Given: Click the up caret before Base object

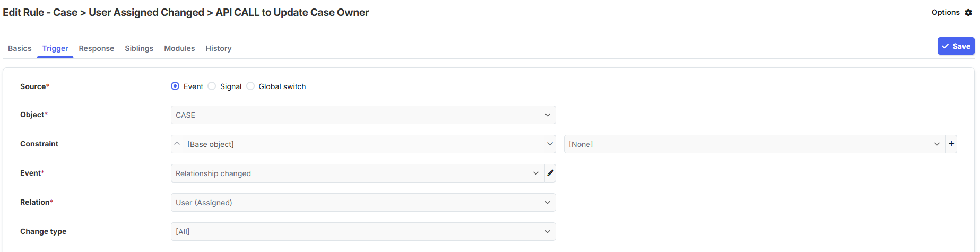Looking at the screenshot, I should coord(177,144).
